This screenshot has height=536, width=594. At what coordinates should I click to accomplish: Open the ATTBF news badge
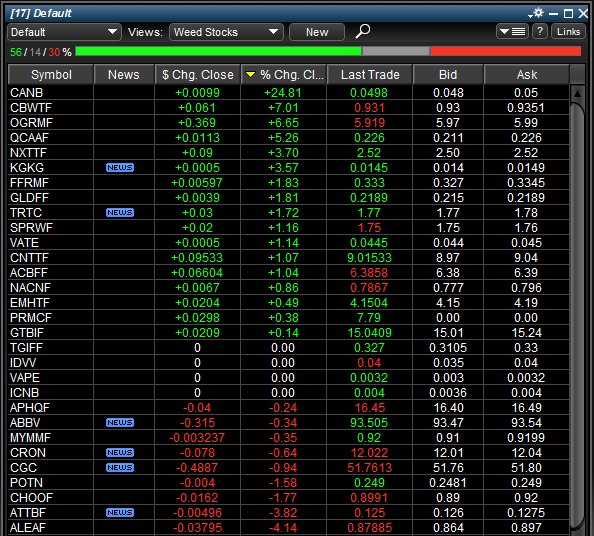click(x=120, y=513)
